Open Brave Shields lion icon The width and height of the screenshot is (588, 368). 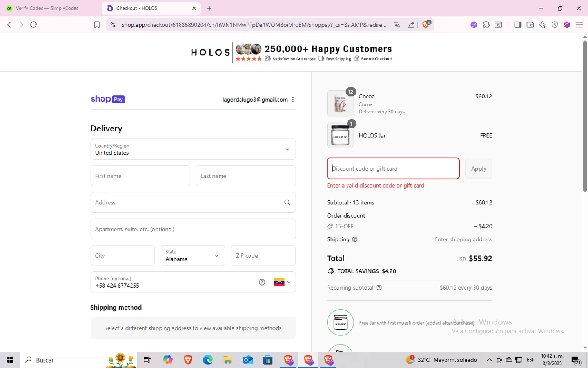tap(426, 25)
